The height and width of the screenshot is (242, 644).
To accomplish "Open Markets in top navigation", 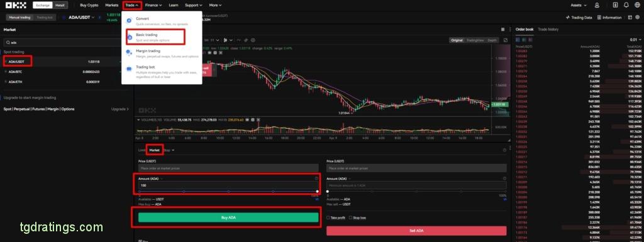I will 112,5.
